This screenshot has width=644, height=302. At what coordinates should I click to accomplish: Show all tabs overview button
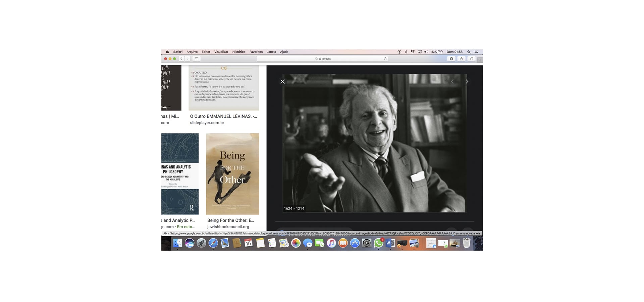click(472, 59)
